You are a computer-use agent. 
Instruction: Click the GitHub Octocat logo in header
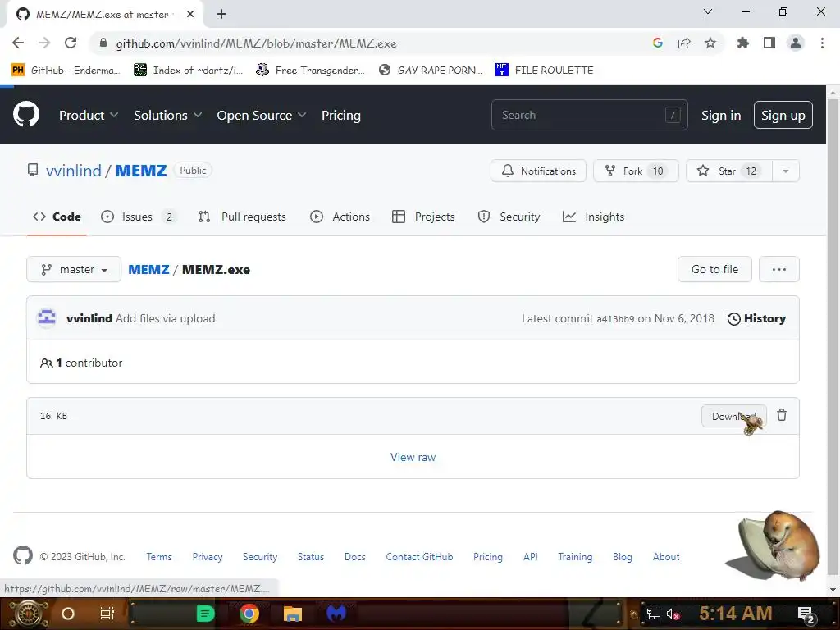pyautogui.click(x=26, y=115)
